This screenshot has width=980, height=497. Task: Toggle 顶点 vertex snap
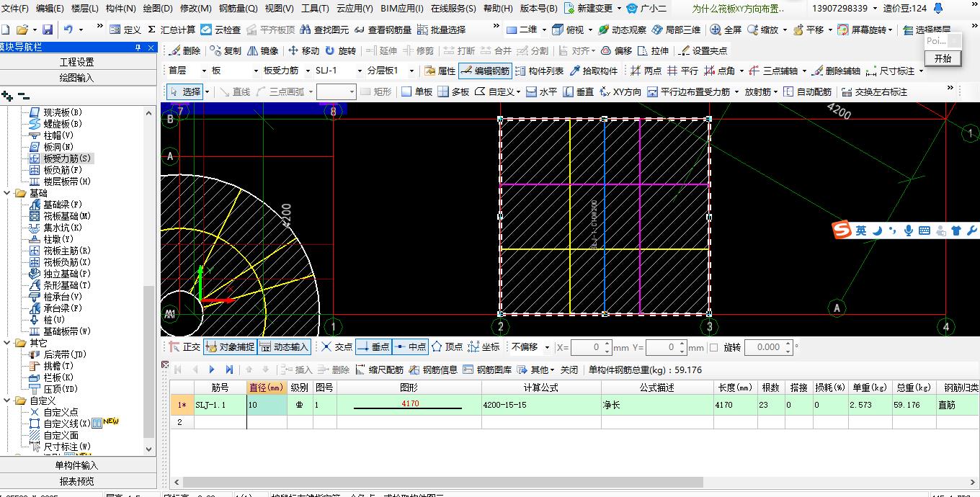447,346
